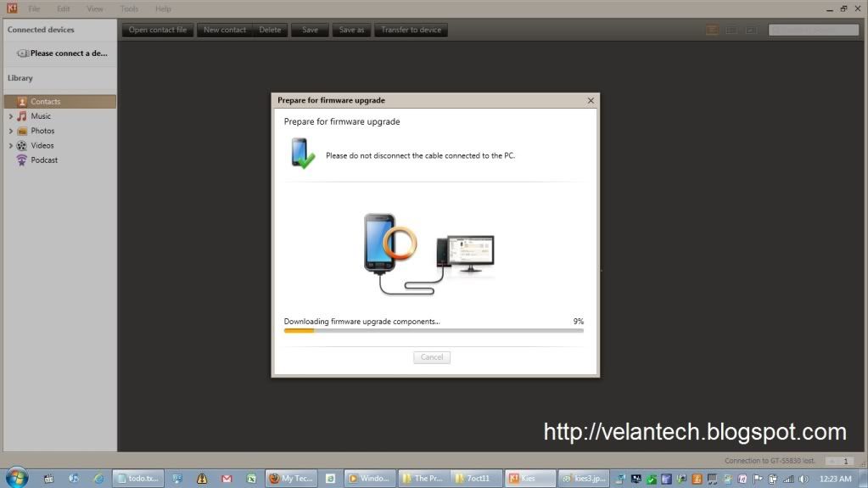Click the 9% progress value

click(x=579, y=322)
